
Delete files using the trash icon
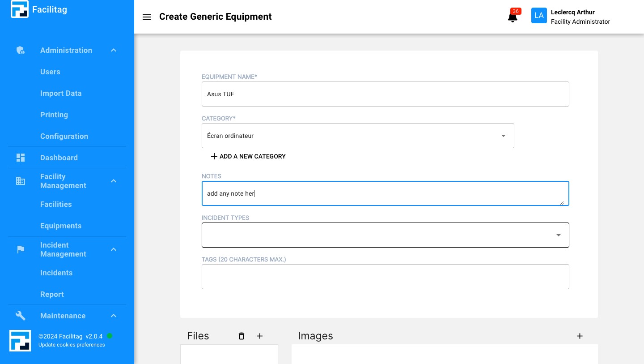(241, 336)
